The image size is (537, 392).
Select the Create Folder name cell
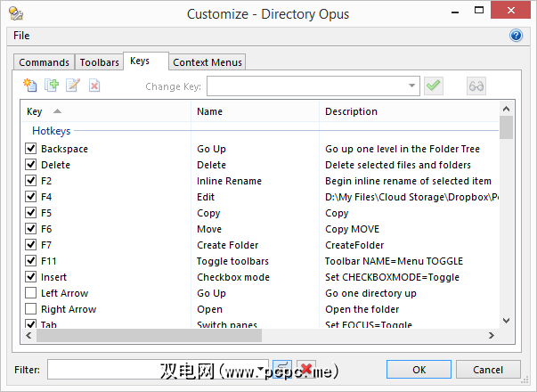(x=227, y=245)
